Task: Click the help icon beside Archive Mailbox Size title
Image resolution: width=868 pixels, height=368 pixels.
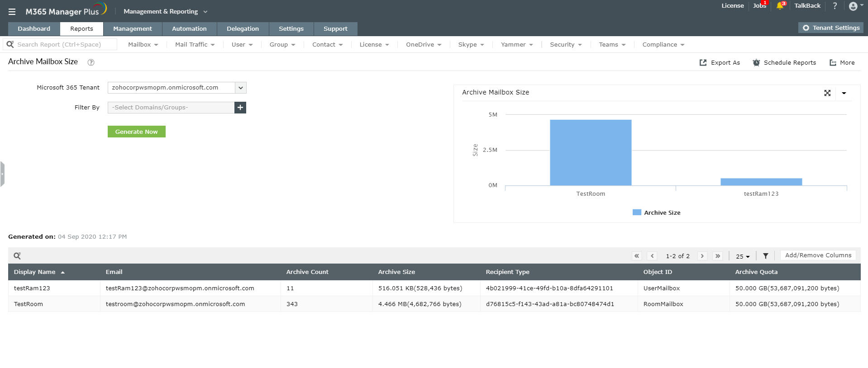Action: click(91, 62)
